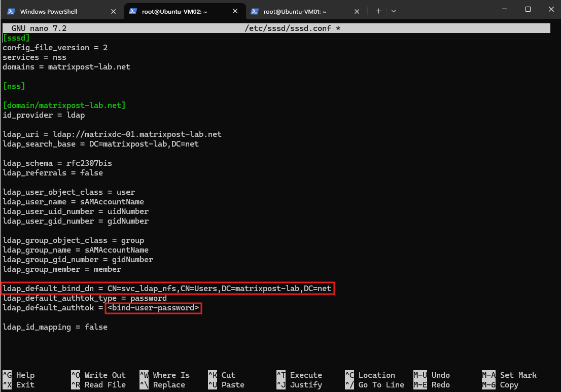Maximize the terminal window

pyautogui.click(x=528, y=9)
